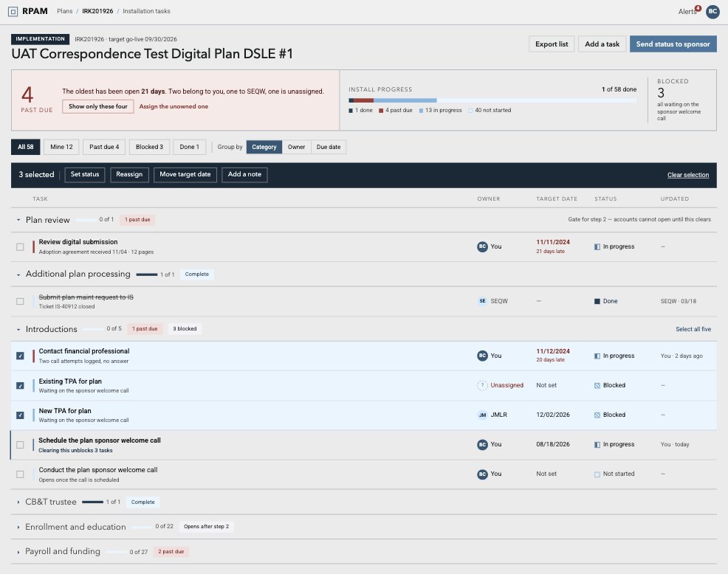Expand the Enrollment and education section
The height and width of the screenshot is (574, 728).
pos(18,527)
